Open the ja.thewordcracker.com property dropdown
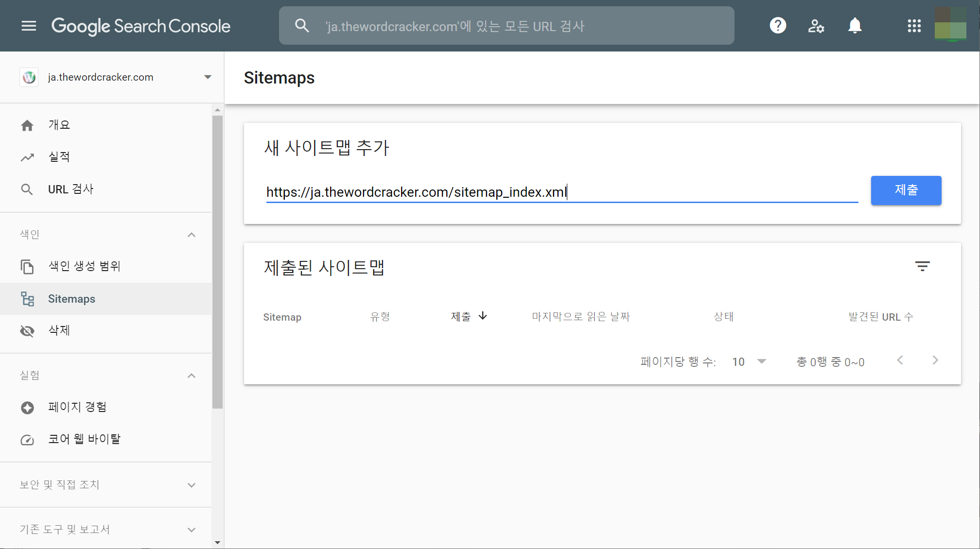The image size is (980, 549). click(x=208, y=77)
